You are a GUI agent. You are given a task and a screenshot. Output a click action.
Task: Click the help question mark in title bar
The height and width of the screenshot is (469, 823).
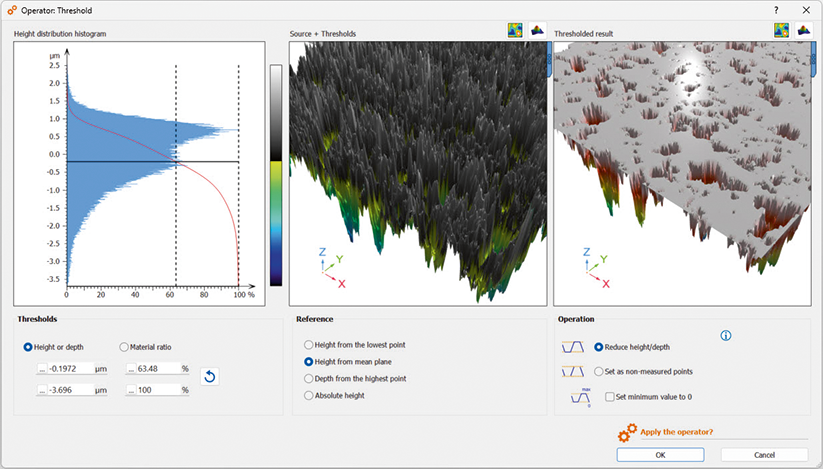click(776, 8)
